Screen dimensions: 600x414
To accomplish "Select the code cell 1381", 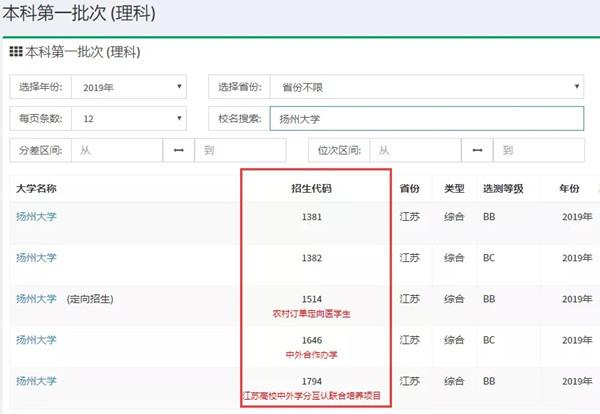I will pos(312,217).
